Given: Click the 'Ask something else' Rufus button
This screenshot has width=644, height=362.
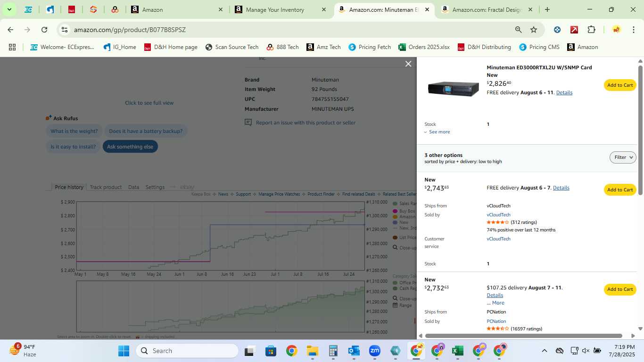Looking at the screenshot, I should (x=130, y=147).
